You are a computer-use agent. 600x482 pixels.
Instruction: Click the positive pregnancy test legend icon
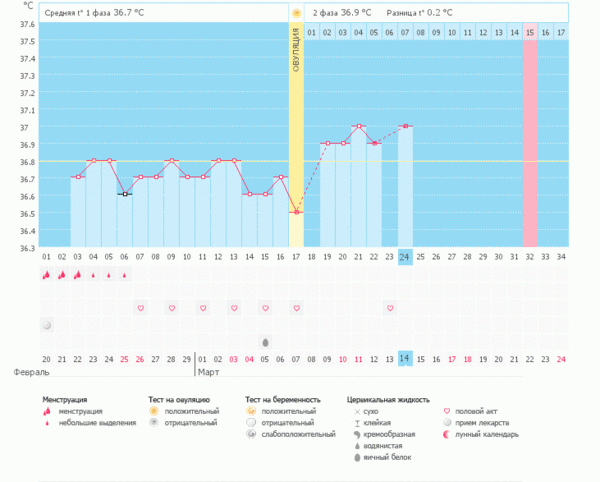pos(251,411)
